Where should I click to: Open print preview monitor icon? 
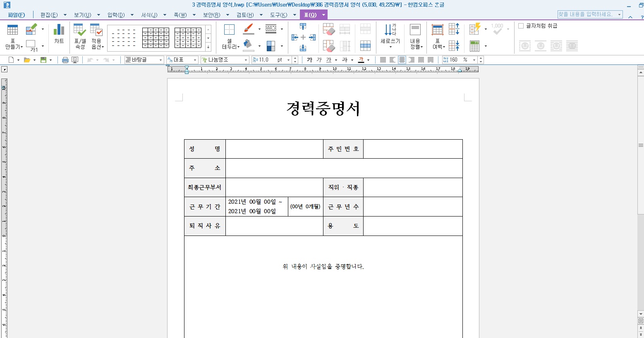pos(75,60)
